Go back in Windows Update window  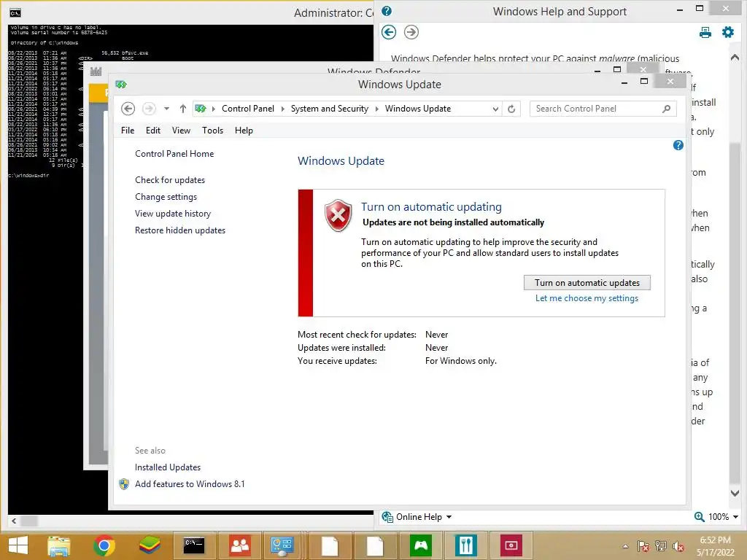pos(128,109)
